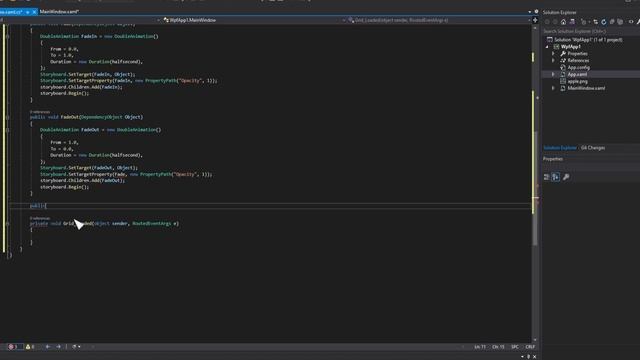
Task: Click the references CodeLens above Grid_Loaded
Action: click(40, 218)
